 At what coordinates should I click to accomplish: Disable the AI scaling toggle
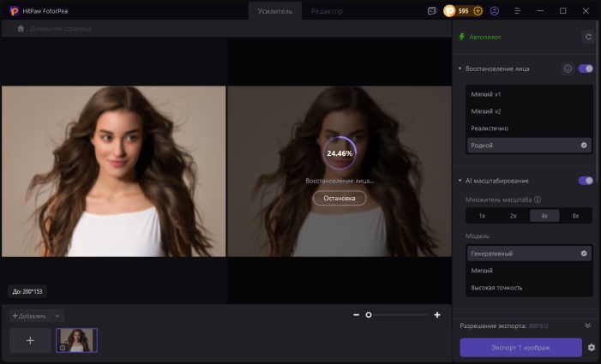(586, 181)
